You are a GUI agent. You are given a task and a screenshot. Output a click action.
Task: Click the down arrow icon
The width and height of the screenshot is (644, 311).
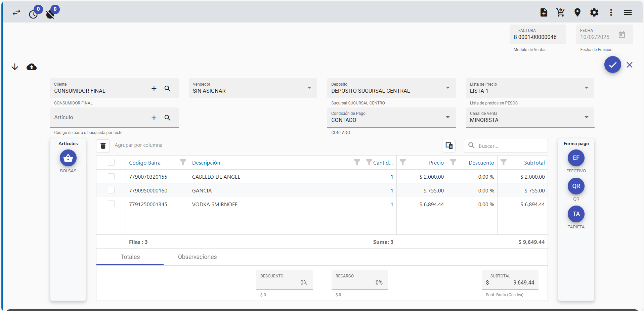15,67
